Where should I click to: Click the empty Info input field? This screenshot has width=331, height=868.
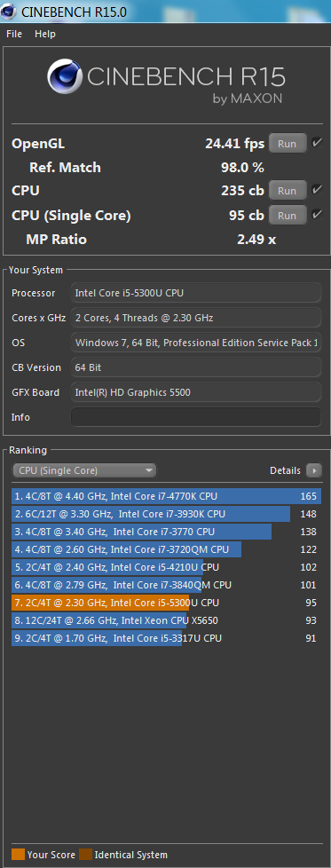pos(196,417)
